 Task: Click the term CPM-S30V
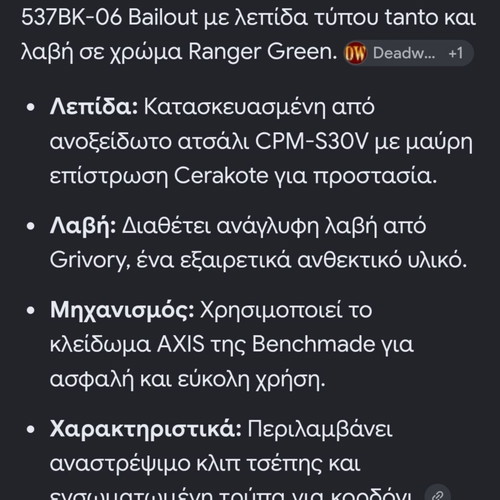click(x=312, y=142)
